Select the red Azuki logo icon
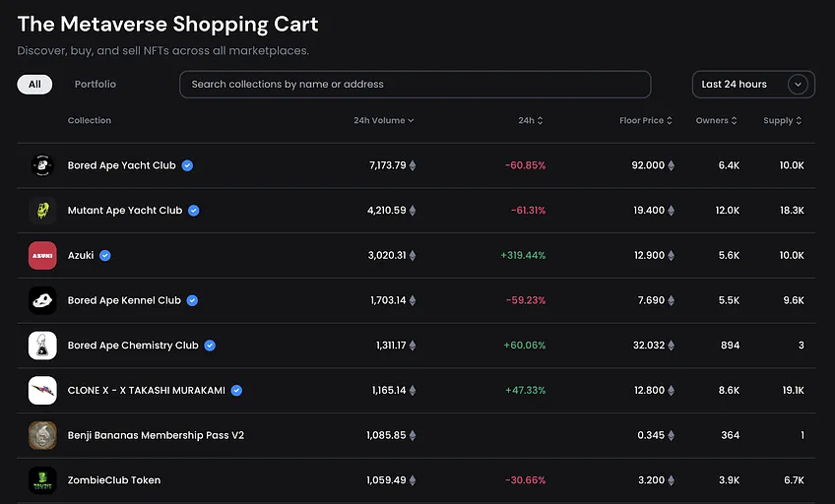The width and height of the screenshot is (835, 504). (42, 256)
